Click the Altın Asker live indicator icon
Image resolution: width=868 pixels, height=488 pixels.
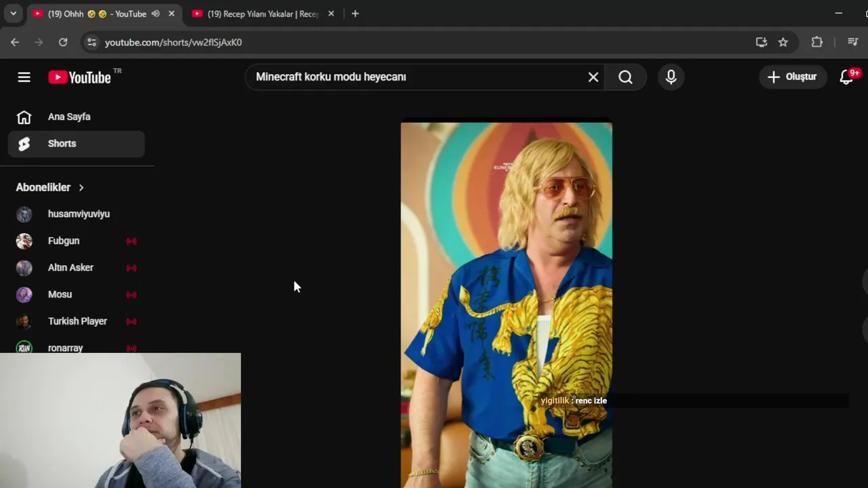[x=132, y=268]
